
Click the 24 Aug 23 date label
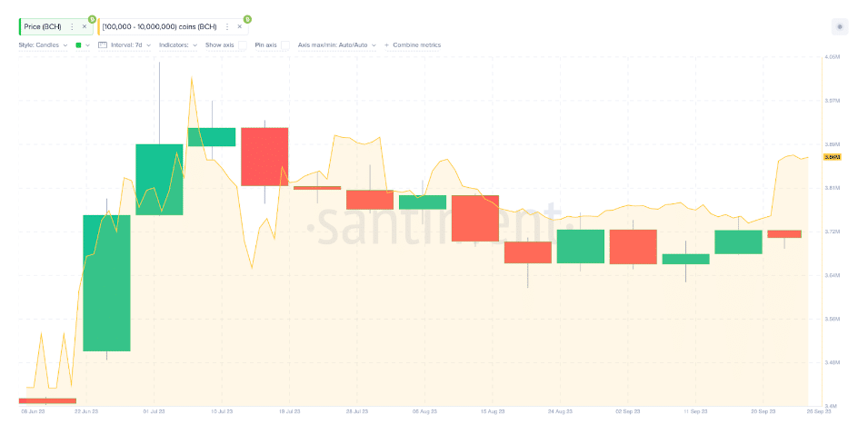point(560,411)
